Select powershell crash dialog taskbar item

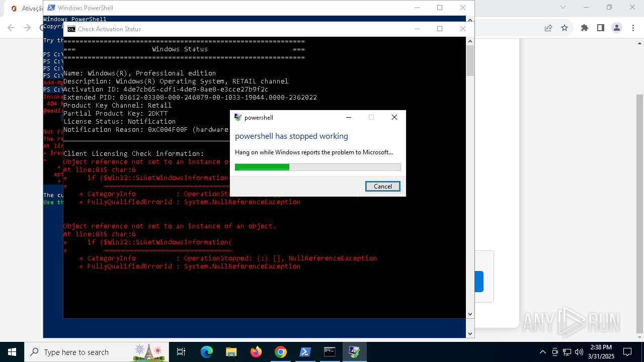coord(354,352)
